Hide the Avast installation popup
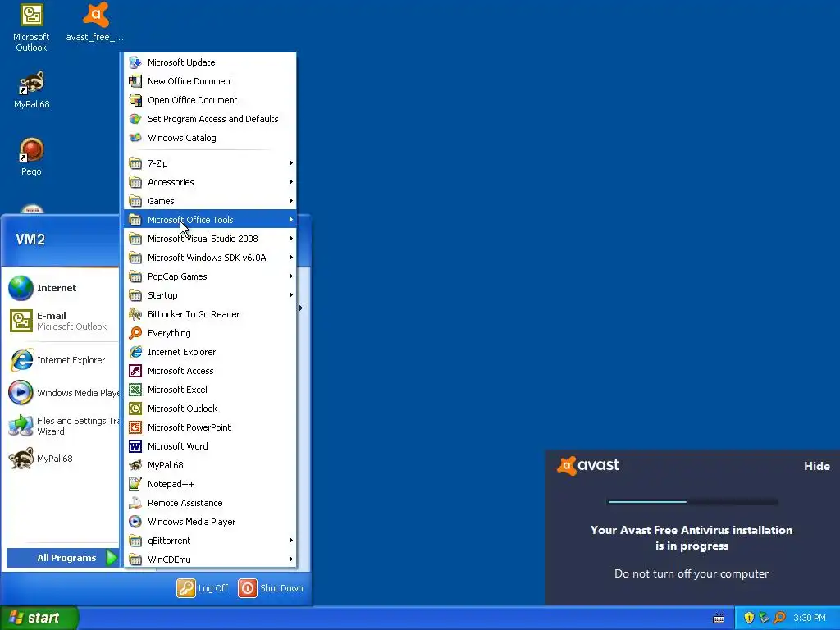The width and height of the screenshot is (840, 630). (816, 466)
